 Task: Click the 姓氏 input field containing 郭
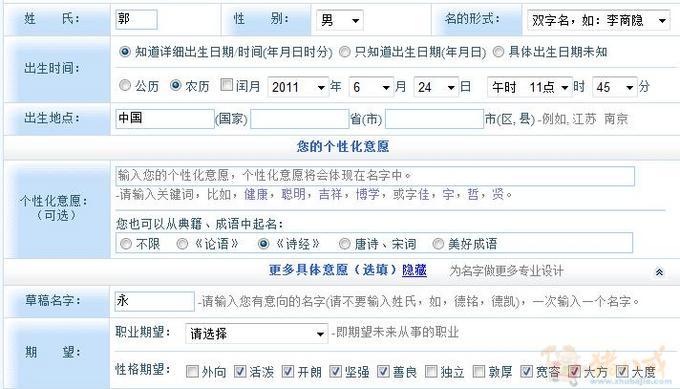[x=136, y=20]
